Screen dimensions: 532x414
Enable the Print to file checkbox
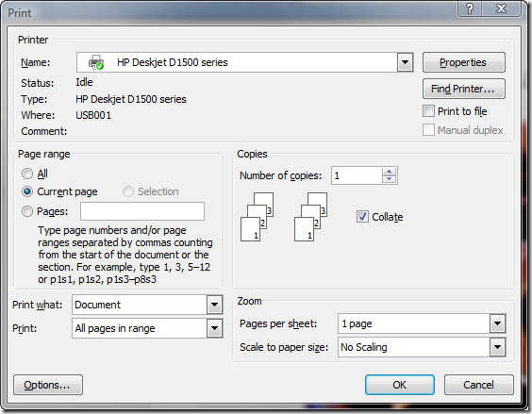click(x=428, y=111)
